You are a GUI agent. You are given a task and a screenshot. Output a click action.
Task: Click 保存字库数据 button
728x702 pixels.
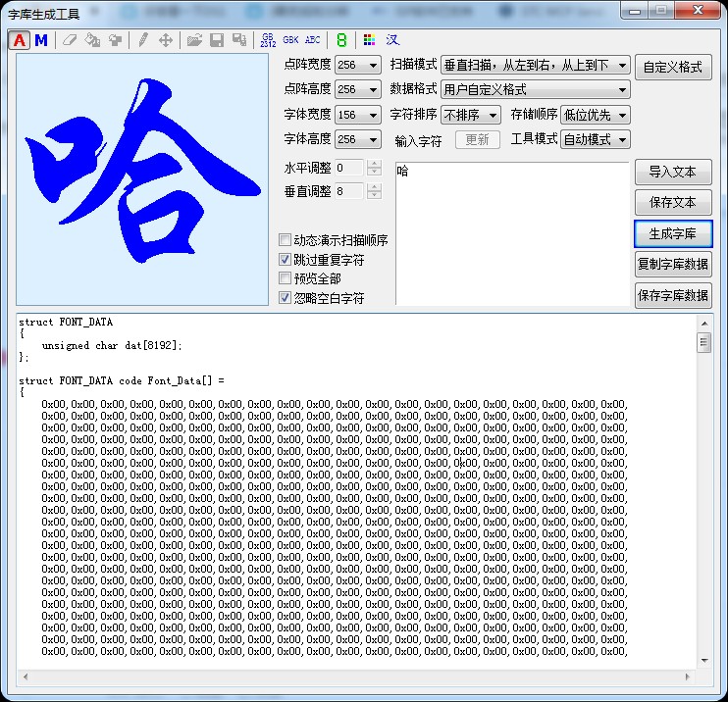(673, 295)
